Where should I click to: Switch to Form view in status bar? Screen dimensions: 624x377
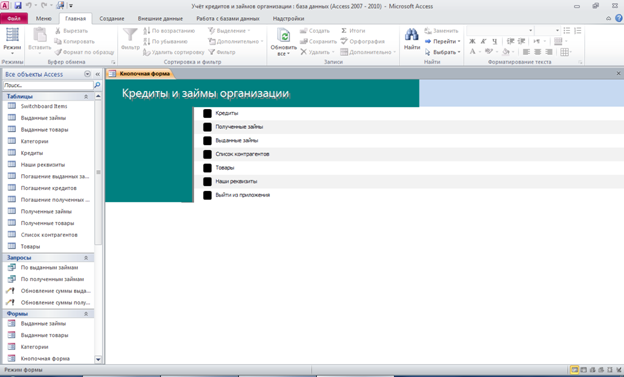pyautogui.click(x=574, y=370)
